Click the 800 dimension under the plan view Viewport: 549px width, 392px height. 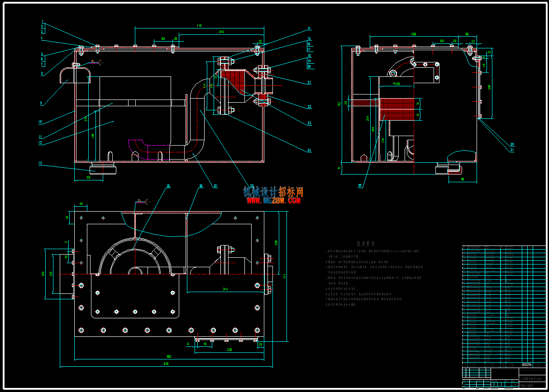coord(168,356)
